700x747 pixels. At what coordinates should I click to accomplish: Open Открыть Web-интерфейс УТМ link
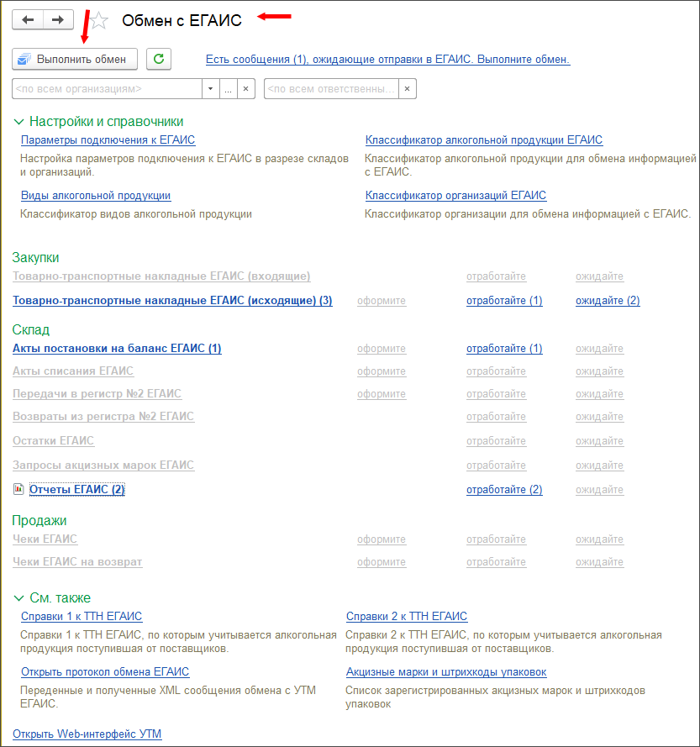[x=87, y=734]
